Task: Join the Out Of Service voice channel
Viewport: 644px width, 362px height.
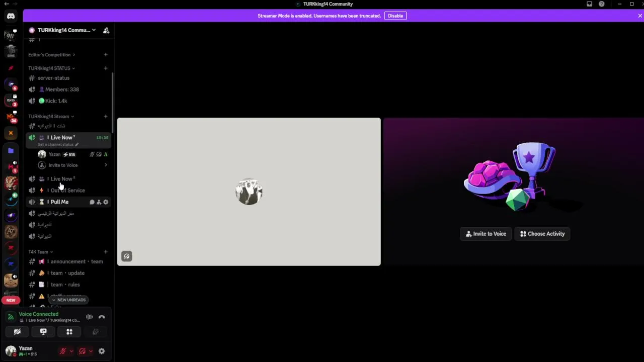Action: point(68,191)
